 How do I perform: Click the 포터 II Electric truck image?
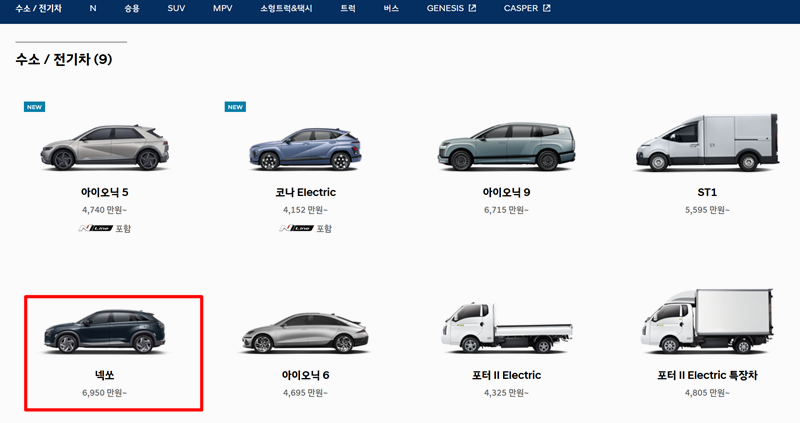pos(506,327)
